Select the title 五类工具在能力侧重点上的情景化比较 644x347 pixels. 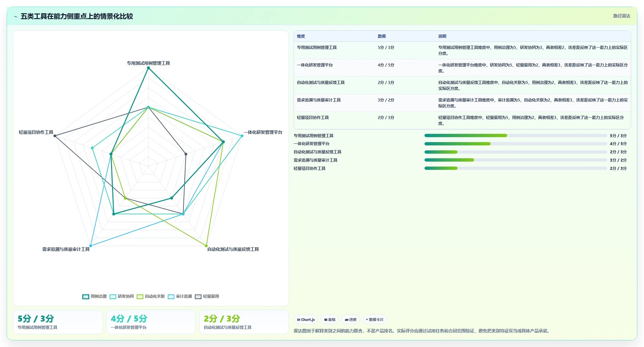pos(77,16)
